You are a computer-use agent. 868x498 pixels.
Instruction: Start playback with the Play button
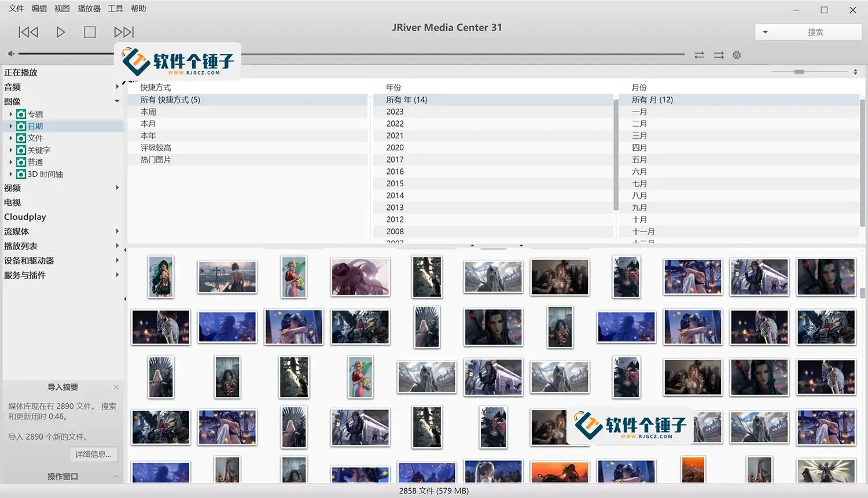[60, 32]
